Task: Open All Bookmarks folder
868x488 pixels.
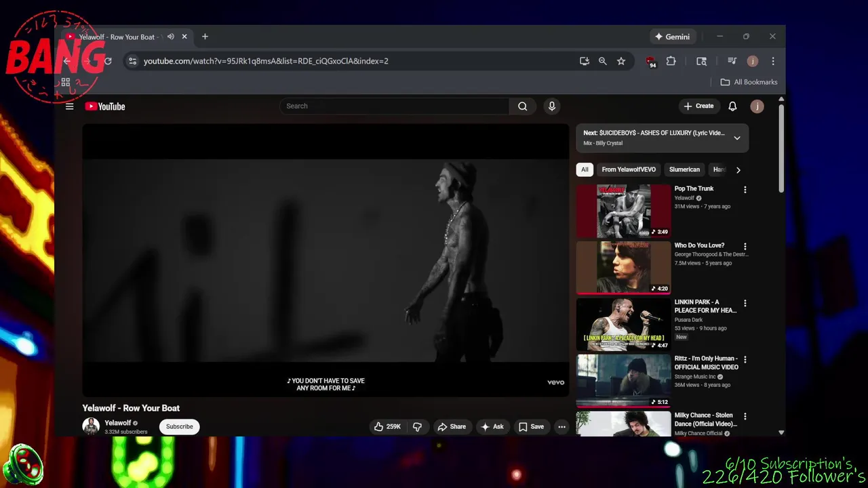Action: [749, 82]
